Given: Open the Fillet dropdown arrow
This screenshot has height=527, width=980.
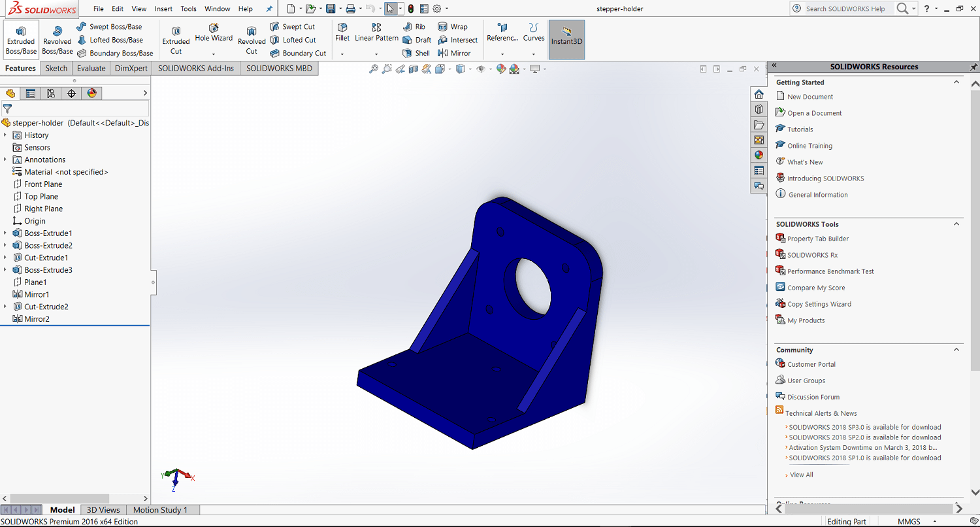Looking at the screenshot, I should coord(342,54).
